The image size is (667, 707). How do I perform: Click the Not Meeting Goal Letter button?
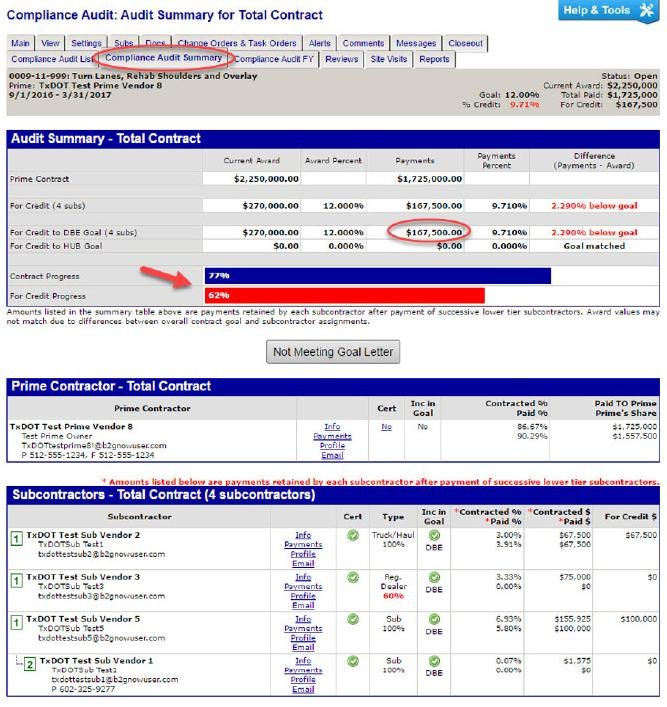click(333, 352)
